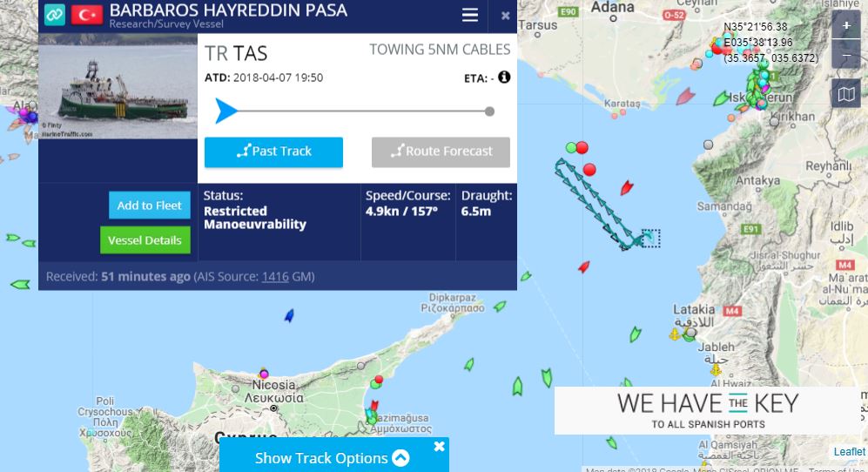Click the voyage progress end marker
Image resolution: width=868 pixels, height=472 pixels.
[489, 111]
